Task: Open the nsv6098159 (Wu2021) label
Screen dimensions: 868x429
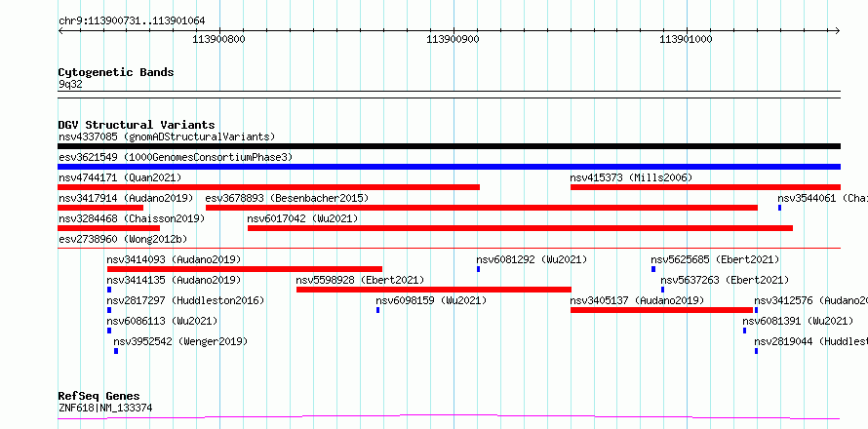Action: click(x=431, y=300)
